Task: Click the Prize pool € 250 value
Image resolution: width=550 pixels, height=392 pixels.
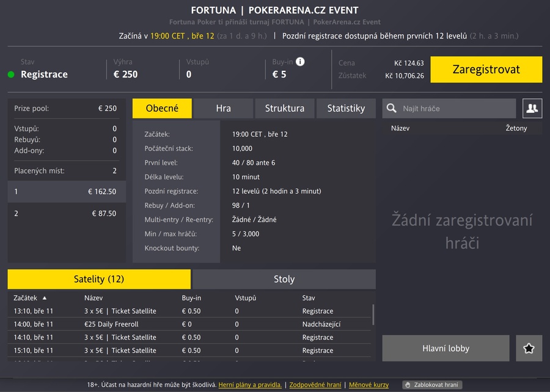Action: click(108, 108)
